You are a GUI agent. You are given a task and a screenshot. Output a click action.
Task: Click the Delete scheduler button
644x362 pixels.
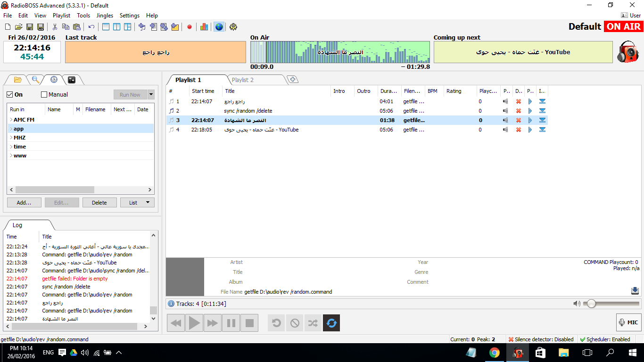[99, 203]
